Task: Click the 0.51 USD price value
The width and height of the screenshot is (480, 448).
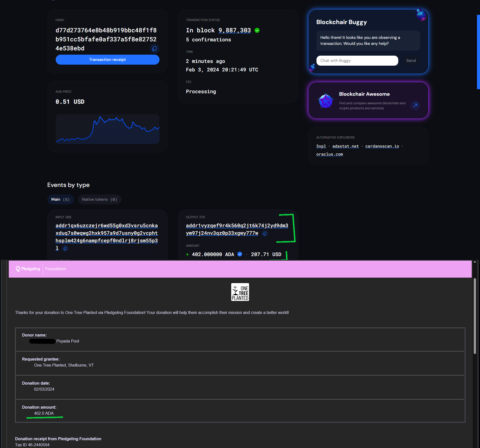Action: click(x=70, y=102)
